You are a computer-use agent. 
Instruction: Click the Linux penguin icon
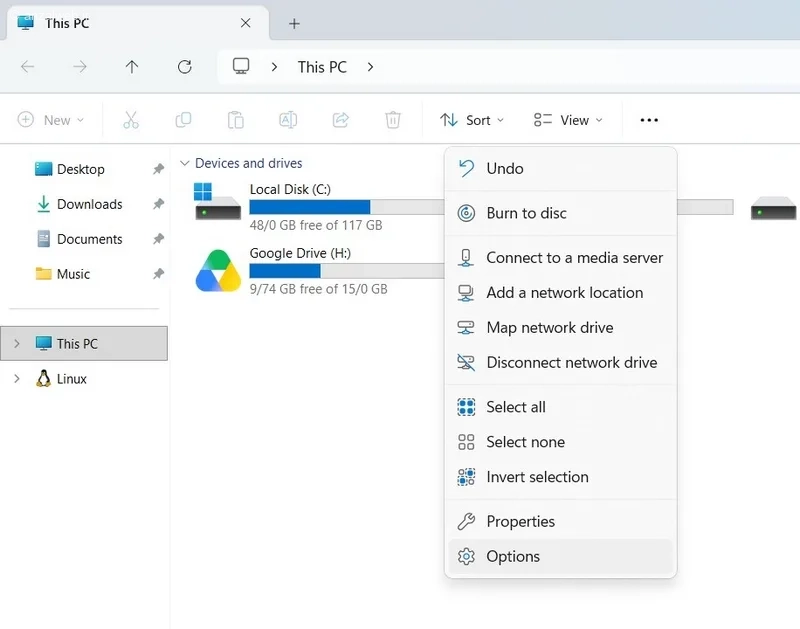pyautogui.click(x=43, y=379)
